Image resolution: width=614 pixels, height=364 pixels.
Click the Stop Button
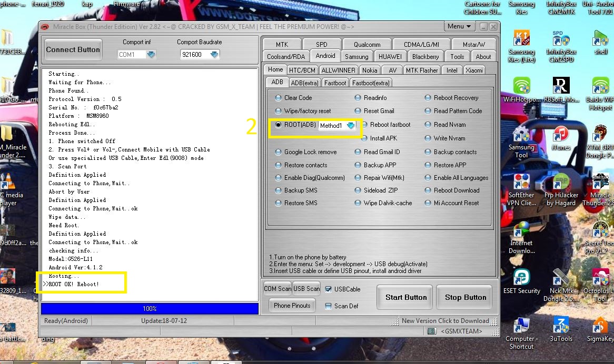[x=465, y=298]
